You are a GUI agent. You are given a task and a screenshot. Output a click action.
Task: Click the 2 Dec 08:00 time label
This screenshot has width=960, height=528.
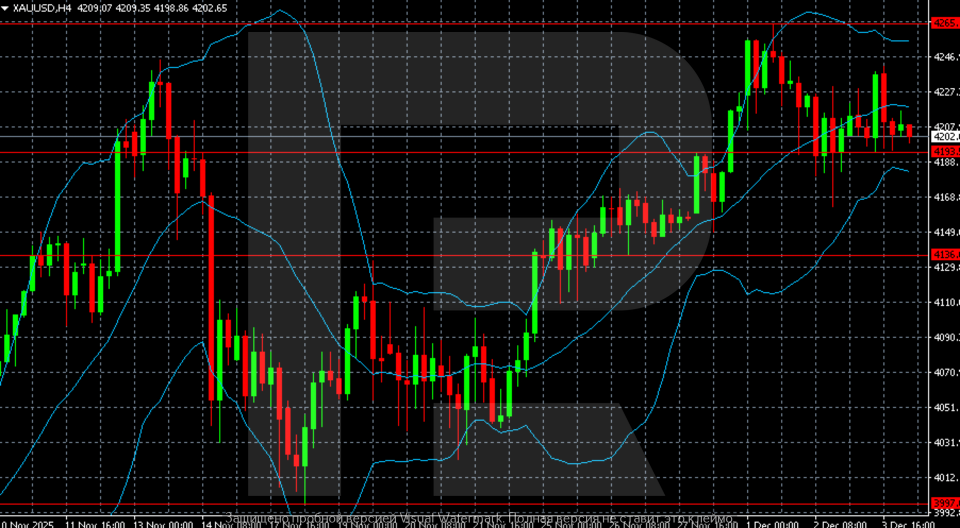(841, 523)
